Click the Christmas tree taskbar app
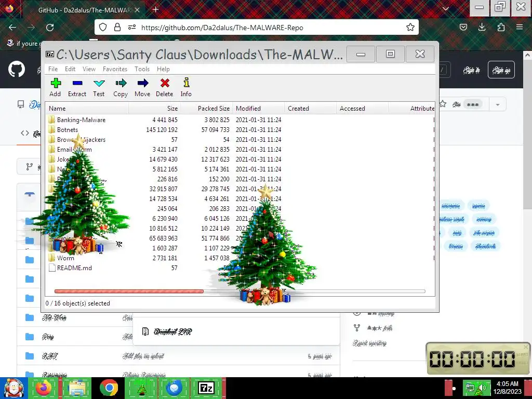Image resolution: width=532 pixels, height=399 pixels. 142,388
